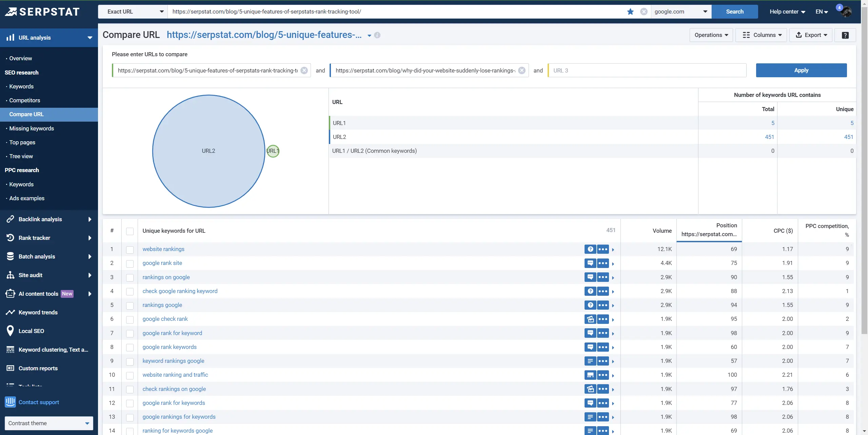Click the Serpstat logo icon
Viewport: 868px width, 435px height.
tap(11, 11)
